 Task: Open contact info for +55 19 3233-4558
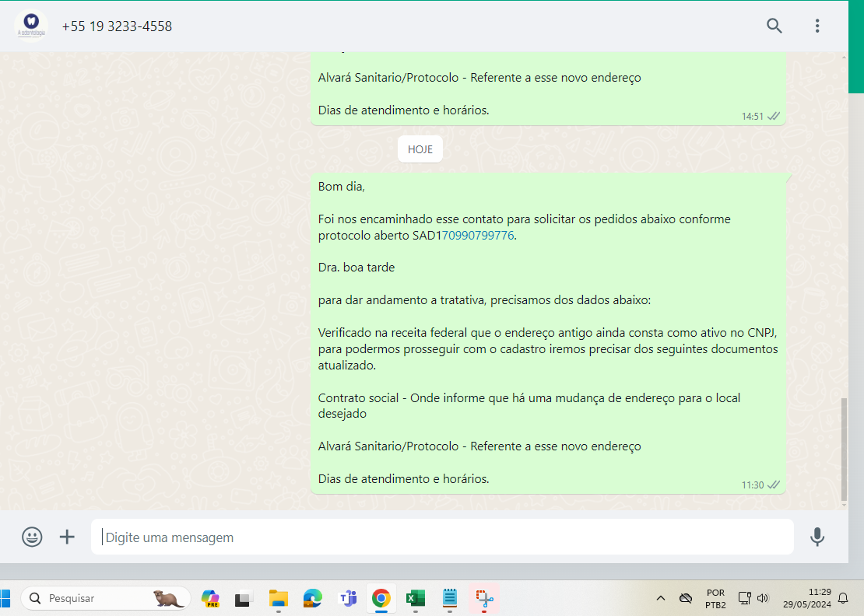[x=117, y=26]
